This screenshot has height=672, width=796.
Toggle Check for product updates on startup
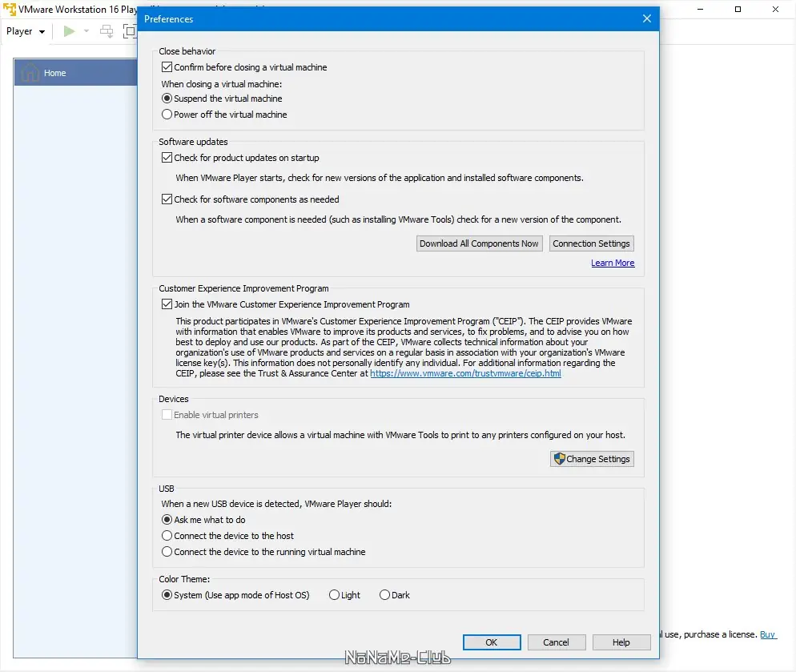(x=167, y=158)
